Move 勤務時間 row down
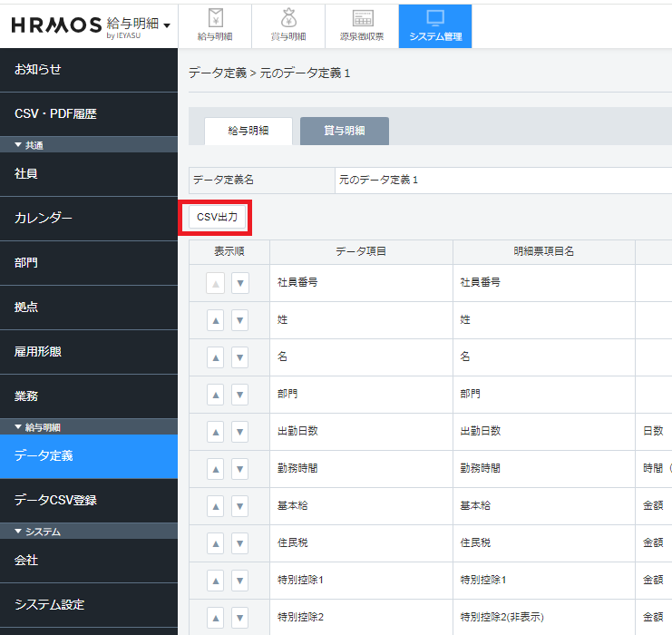The image size is (672, 635). click(x=240, y=470)
